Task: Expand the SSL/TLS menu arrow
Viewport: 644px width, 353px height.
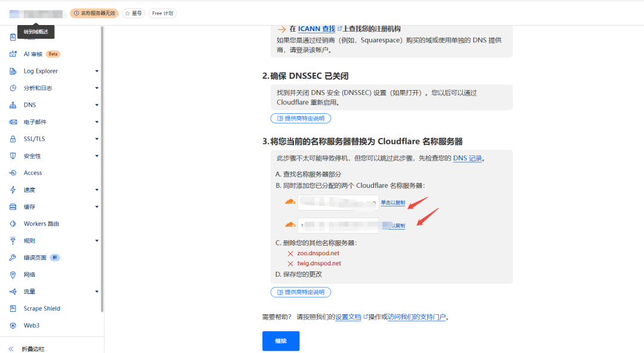Action: coord(97,139)
